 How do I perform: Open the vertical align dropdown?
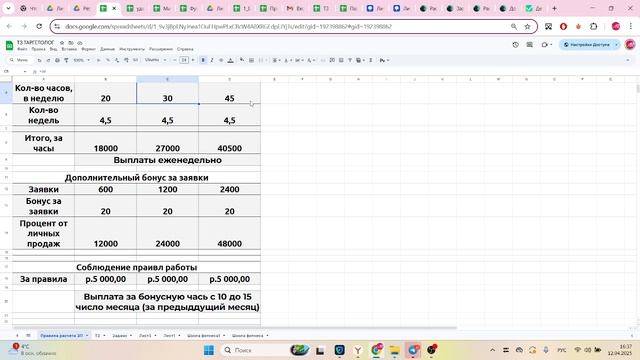coord(288,60)
